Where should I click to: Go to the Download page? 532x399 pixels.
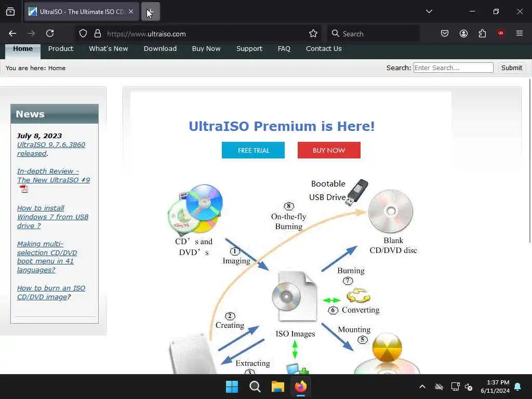click(x=160, y=49)
